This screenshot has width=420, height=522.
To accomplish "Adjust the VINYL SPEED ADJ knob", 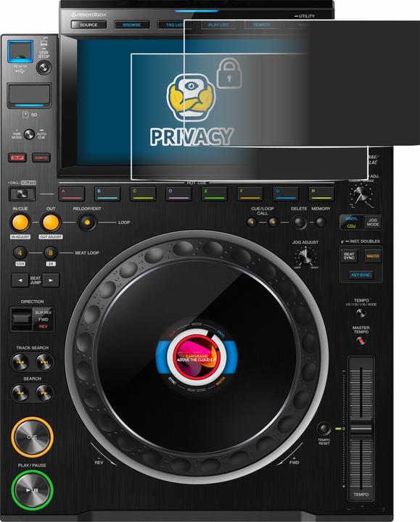I will (361, 195).
